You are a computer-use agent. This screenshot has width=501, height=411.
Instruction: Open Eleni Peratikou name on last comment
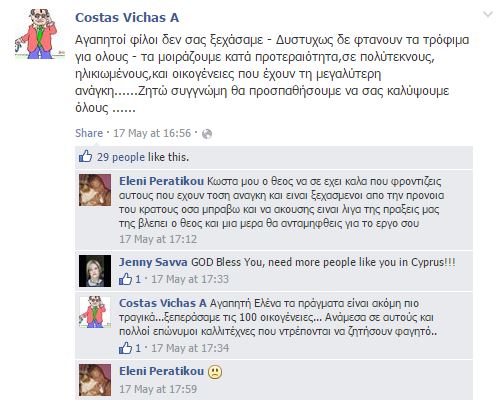click(161, 371)
